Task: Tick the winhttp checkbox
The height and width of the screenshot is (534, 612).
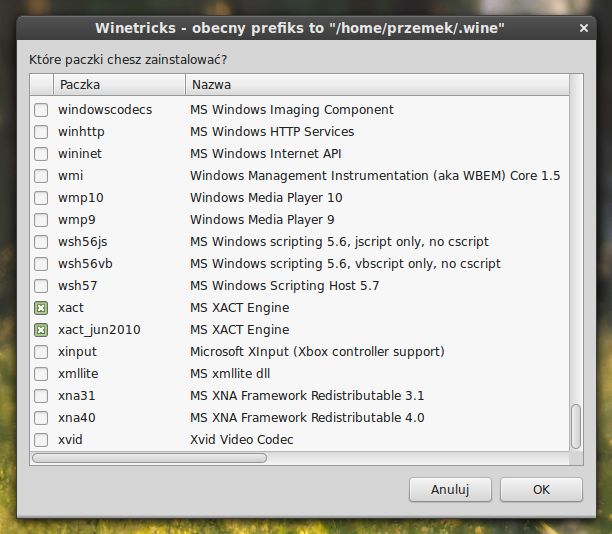Action: pos(41,132)
